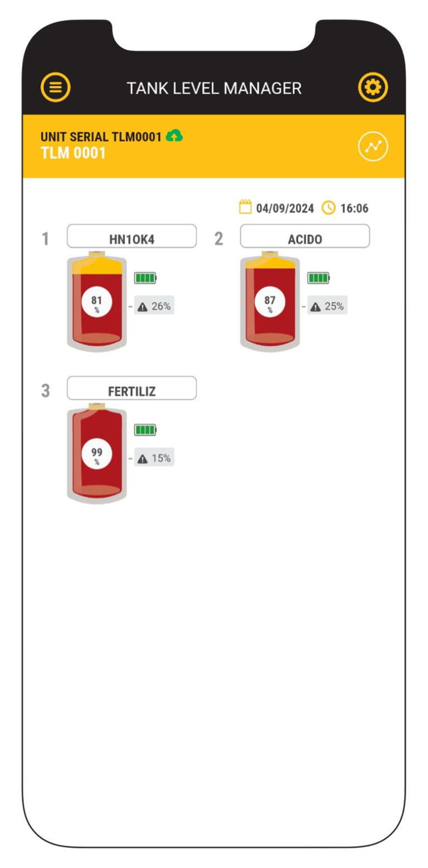Tap the 04/09/2024 date text

[285, 208]
